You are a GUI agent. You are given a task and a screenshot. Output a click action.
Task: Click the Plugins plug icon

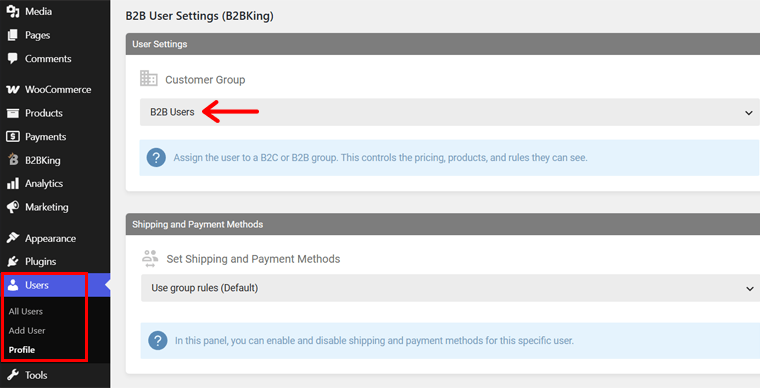(13, 262)
